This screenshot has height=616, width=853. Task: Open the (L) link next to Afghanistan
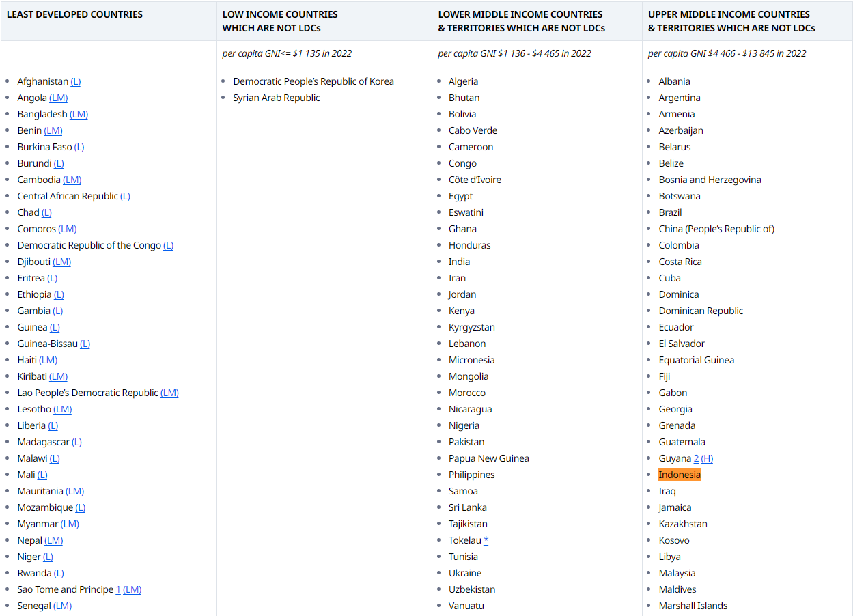tap(75, 81)
